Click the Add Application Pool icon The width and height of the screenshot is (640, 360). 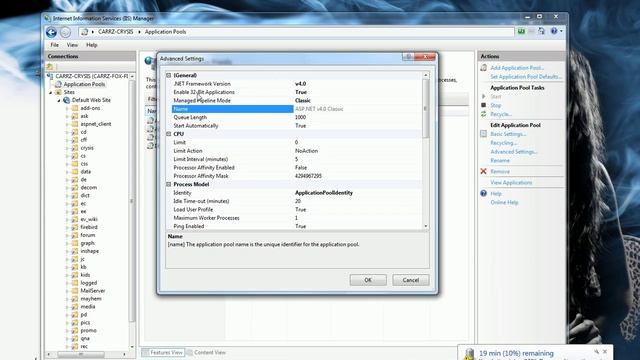click(x=484, y=68)
